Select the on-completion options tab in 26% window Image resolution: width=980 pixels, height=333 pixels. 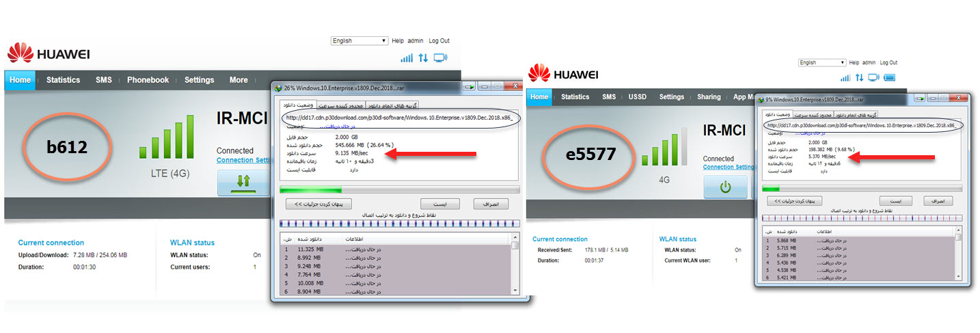pos(393,106)
